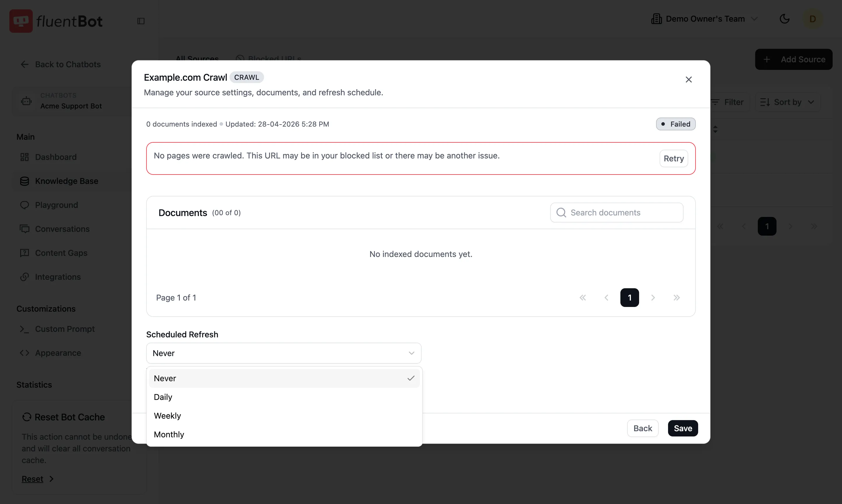Go to last page in background list
Viewport: 842px width, 504px height.
[x=814, y=226]
